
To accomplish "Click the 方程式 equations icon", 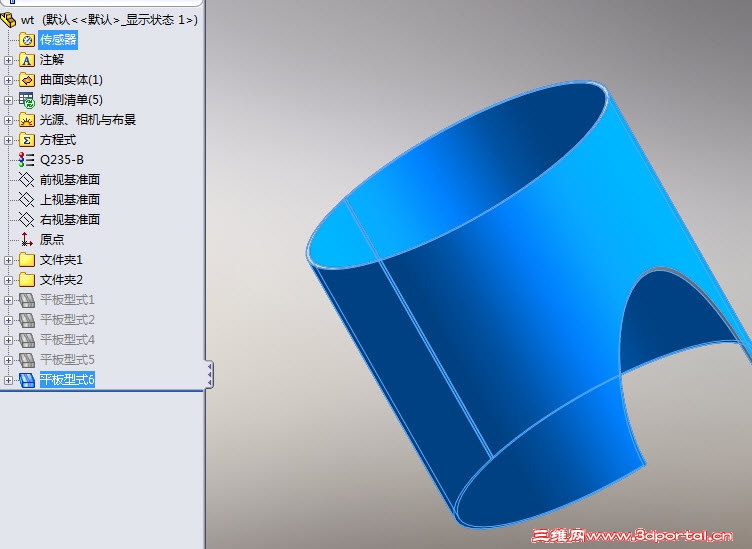I will [27, 140].
